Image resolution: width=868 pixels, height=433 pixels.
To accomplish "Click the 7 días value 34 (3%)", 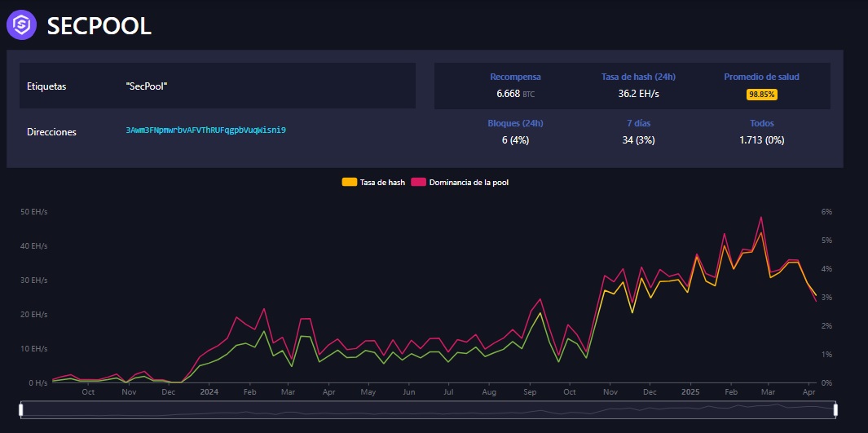I will click(638, 139).
